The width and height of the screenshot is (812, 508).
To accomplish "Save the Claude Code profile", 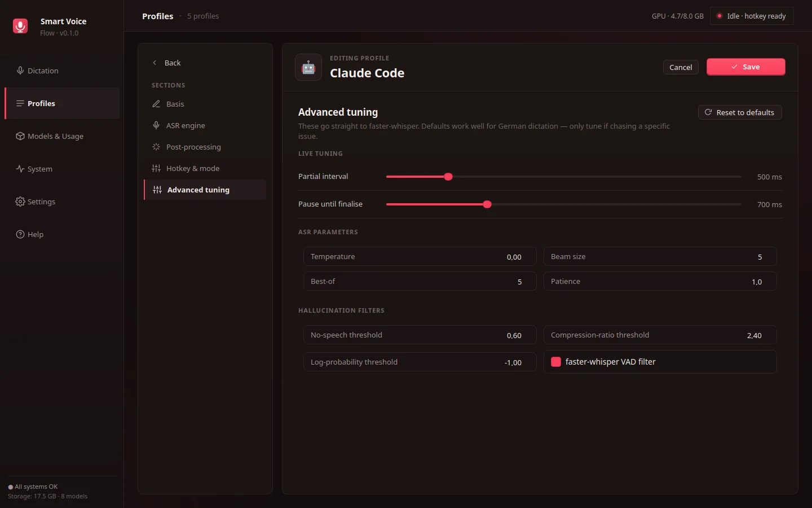I will (x=745, y=67).
